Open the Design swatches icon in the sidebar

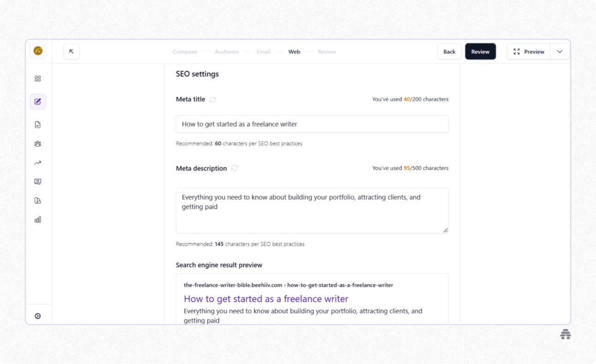(38, 200)
